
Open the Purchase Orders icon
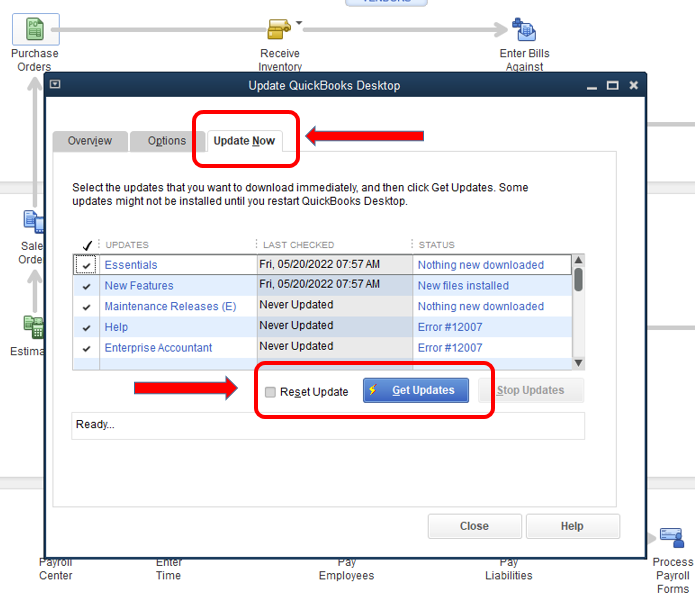point(35,29)
